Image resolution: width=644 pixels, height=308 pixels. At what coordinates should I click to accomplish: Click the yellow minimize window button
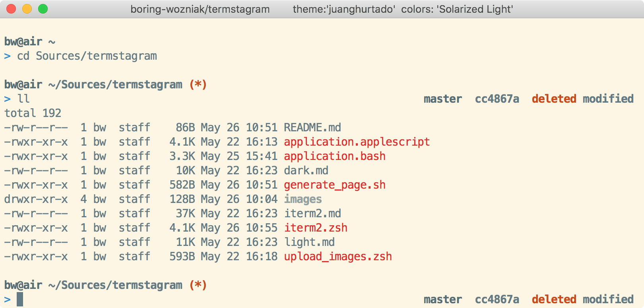click(x=27, y=9)
